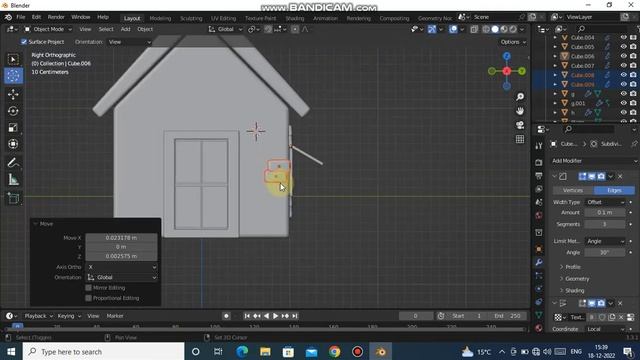Switch to the Sculpting workspace tab
The width and height of the screenshot is (640, 360).
click(x=191, y=18)
